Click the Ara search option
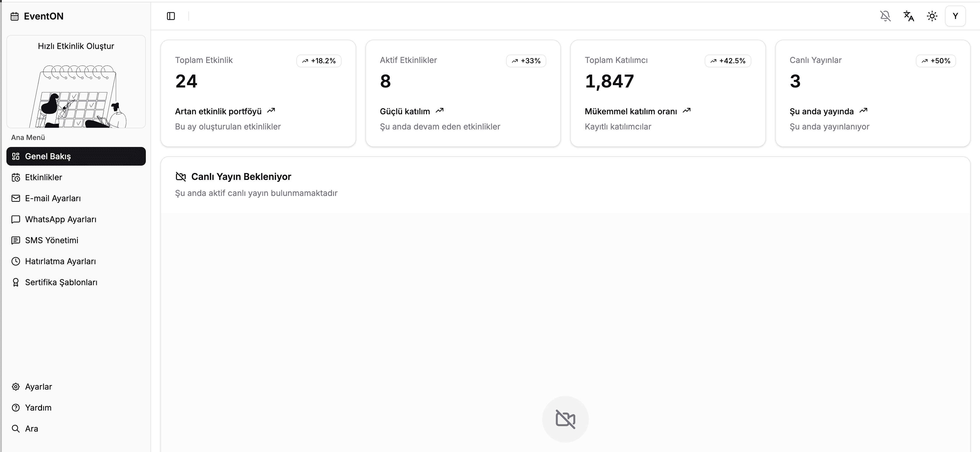This screenshot has height=452, width=980. 31,428
